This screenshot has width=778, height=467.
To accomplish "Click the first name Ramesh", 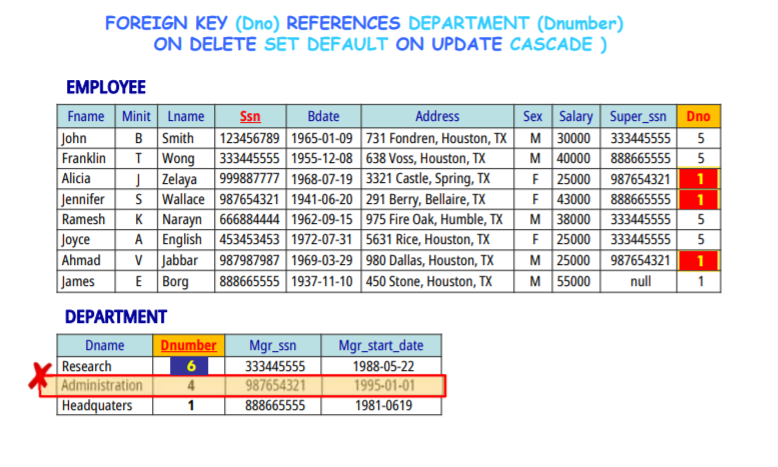I will 83,219.
